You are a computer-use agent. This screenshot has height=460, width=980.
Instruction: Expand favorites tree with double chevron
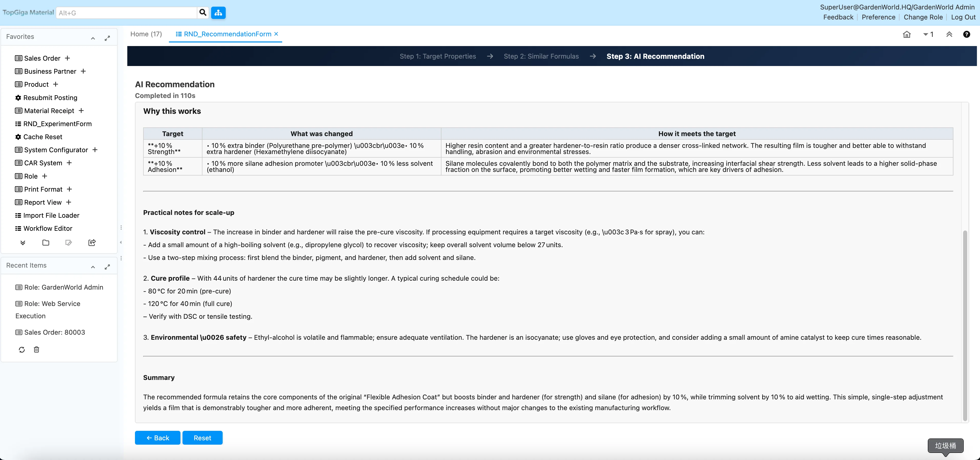(23, 243)
